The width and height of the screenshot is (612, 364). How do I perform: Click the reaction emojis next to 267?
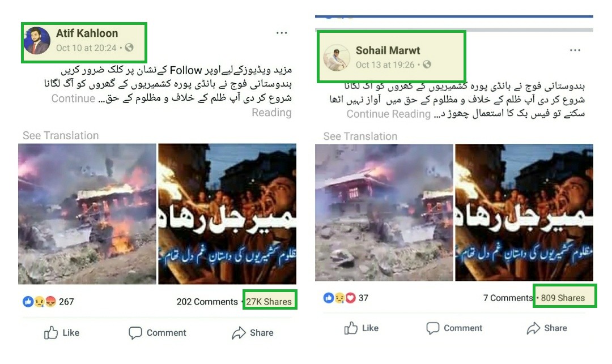point(40,301)
